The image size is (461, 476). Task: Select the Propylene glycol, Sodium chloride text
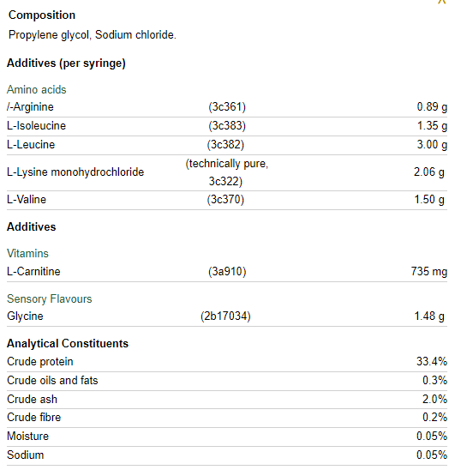(93, 35)
